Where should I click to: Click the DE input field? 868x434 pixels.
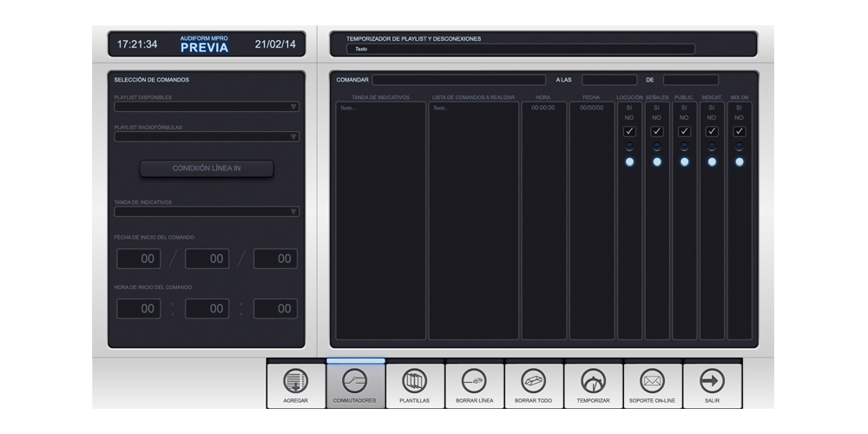[x=691, y=80]
